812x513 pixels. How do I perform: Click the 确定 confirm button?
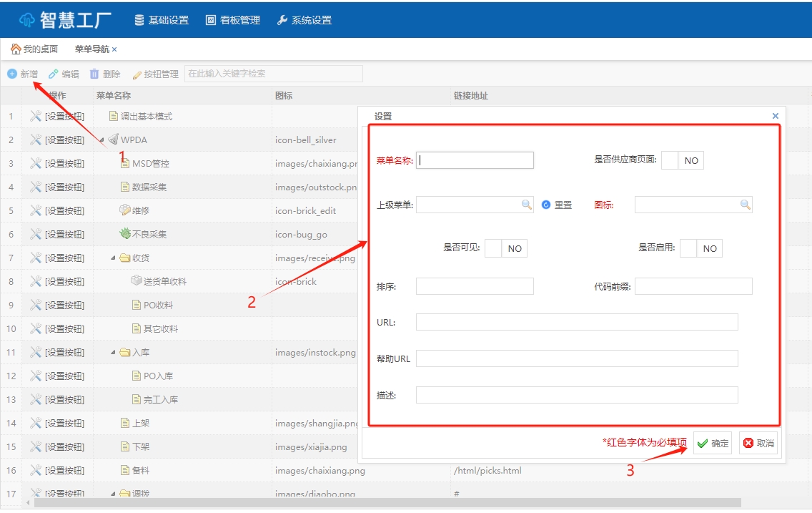[712, 443]
